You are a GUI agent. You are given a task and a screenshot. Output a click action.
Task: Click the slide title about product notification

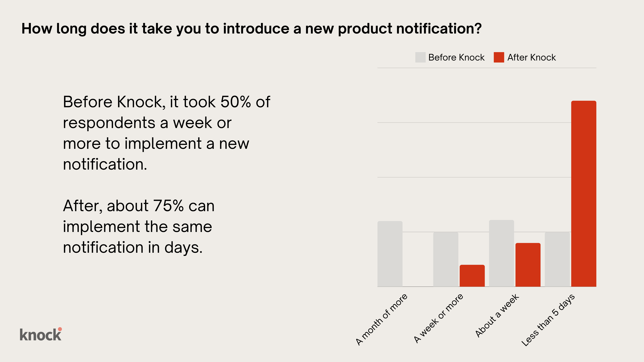click(x=251, y=29)
